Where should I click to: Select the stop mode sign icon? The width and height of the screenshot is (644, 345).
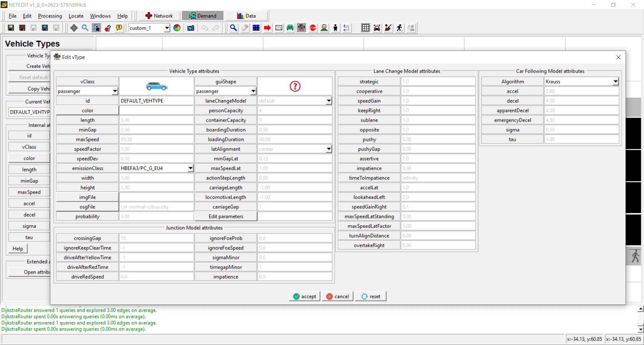pyautogui.click(x=313, y=28)
